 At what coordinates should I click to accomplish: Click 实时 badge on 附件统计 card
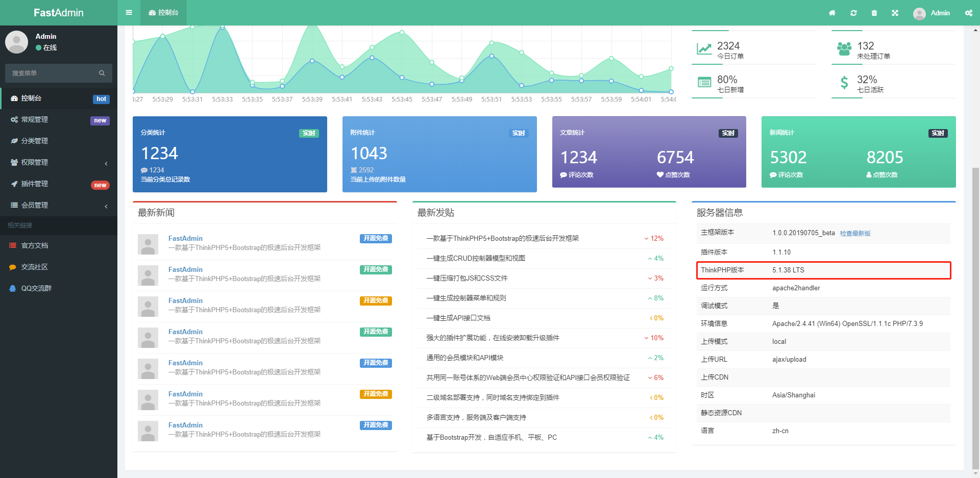click(519, 133)
